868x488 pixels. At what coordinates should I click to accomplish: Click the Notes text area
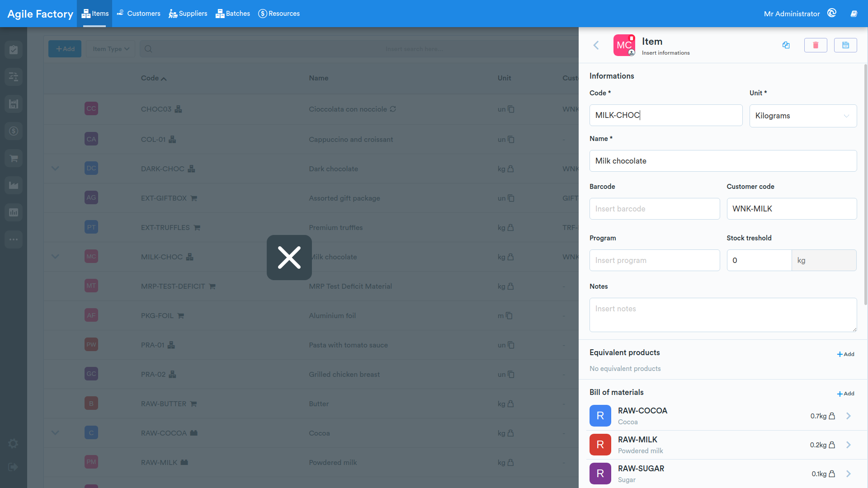[723, 315]
